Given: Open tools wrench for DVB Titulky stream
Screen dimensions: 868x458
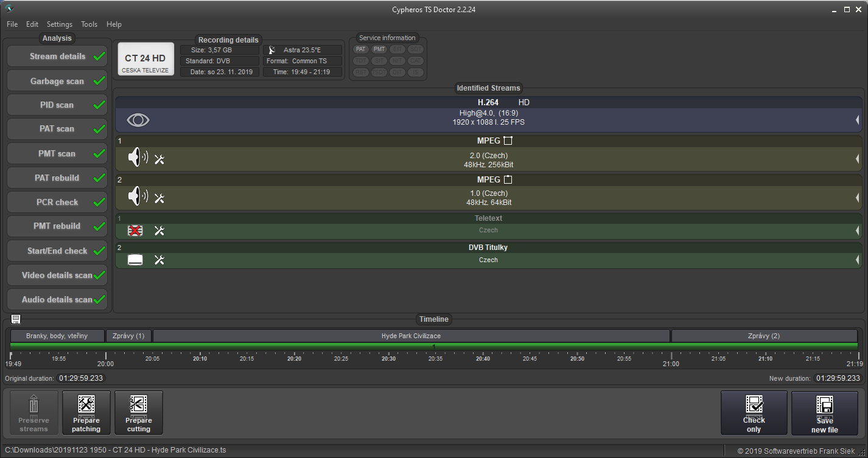Looking at the screenshot, I should 159,260.
